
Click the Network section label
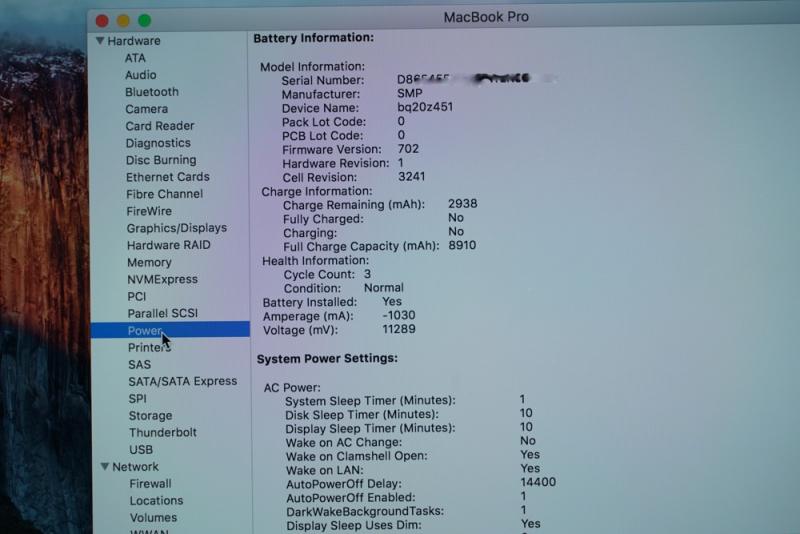click(x=136, y=467)
